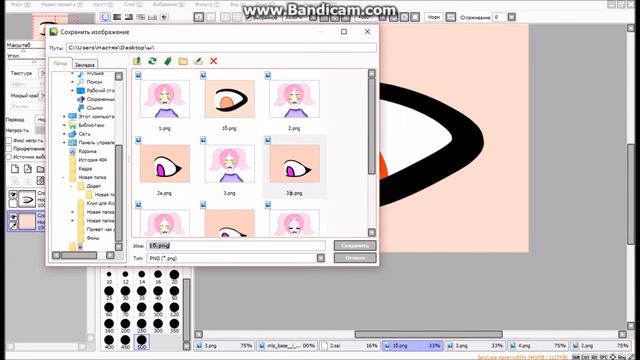Select brush size 20 preset
640x360 pixels.
tap(174, 277)
